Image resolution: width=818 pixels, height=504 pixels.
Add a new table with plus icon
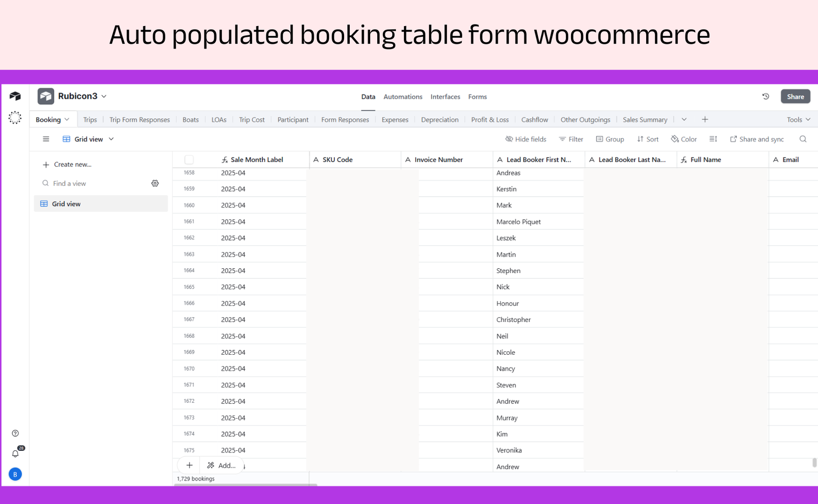[x=705, y=120]
